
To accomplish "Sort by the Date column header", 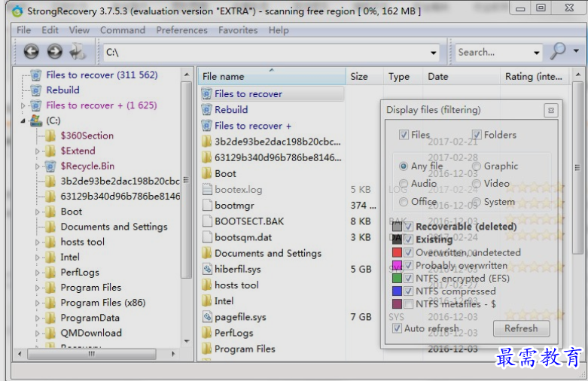I will click(462, 77).
